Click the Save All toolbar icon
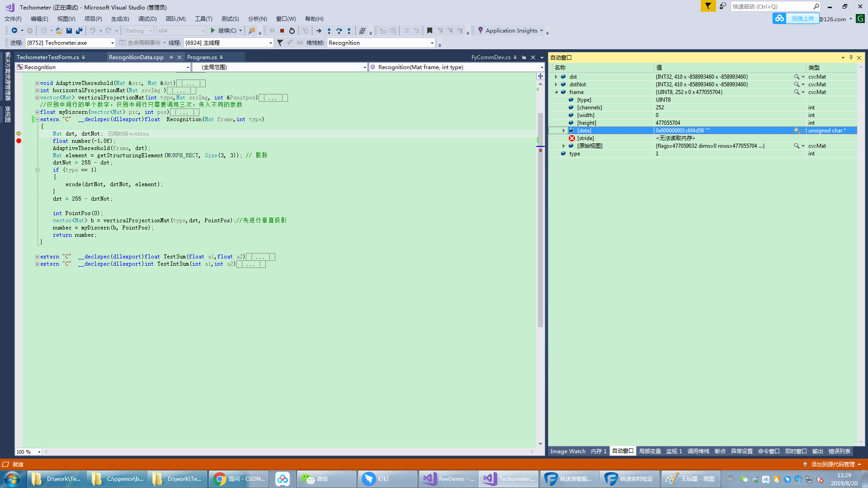Image resolution: width=868 pixels, height=488 pixels. [79, 31]
